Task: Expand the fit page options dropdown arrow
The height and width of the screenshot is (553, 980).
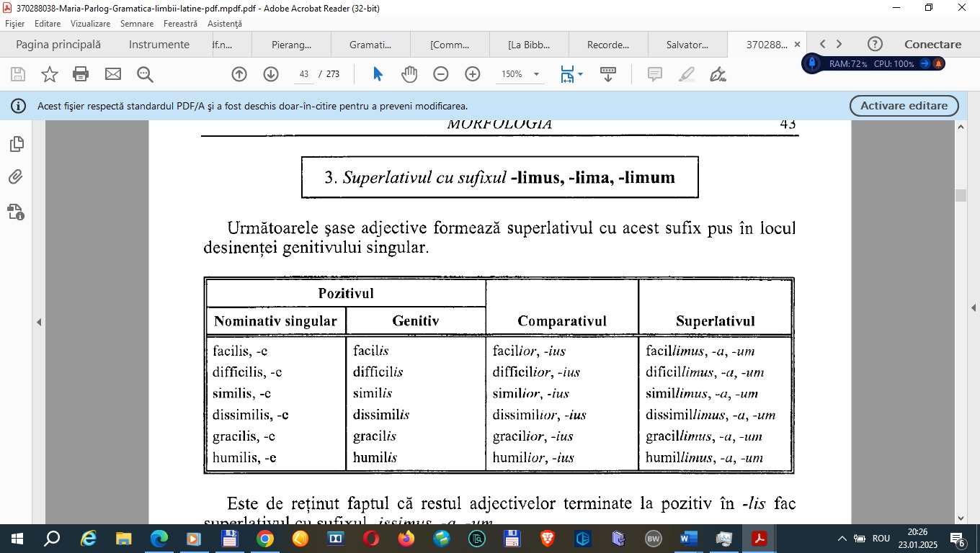Action: tap(580, 74)
